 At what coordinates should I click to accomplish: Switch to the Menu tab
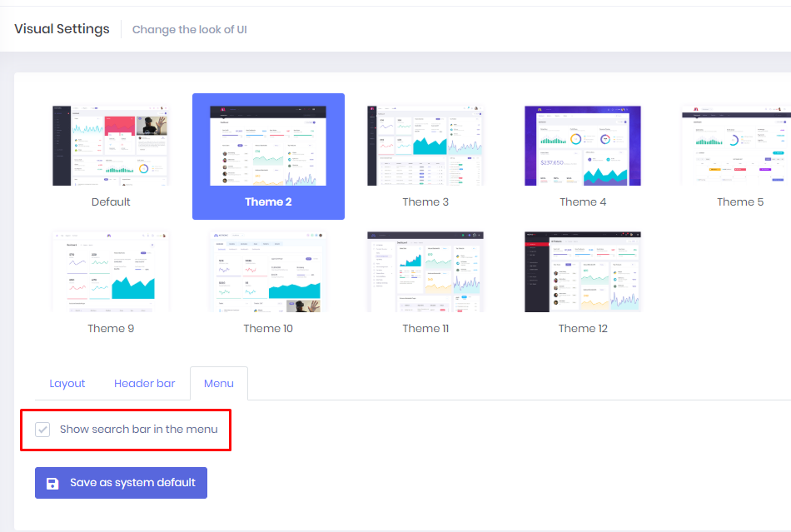click(x=219, y=384)
